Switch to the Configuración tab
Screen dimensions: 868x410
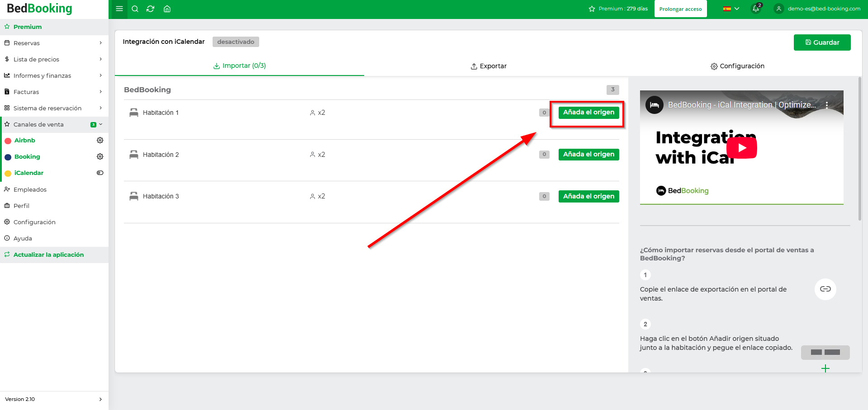coord(737,66)
